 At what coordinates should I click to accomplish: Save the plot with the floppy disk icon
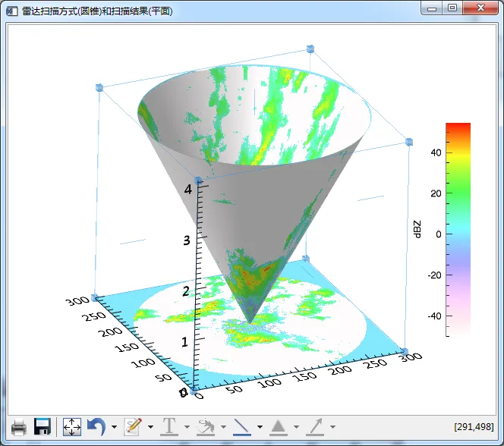(x=43, y=426)
